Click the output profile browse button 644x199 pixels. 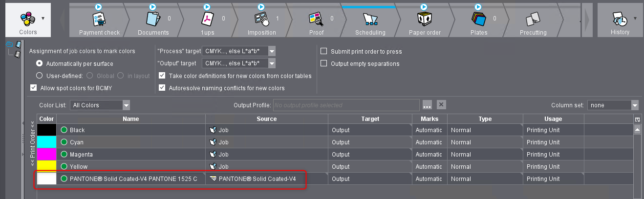427,105
